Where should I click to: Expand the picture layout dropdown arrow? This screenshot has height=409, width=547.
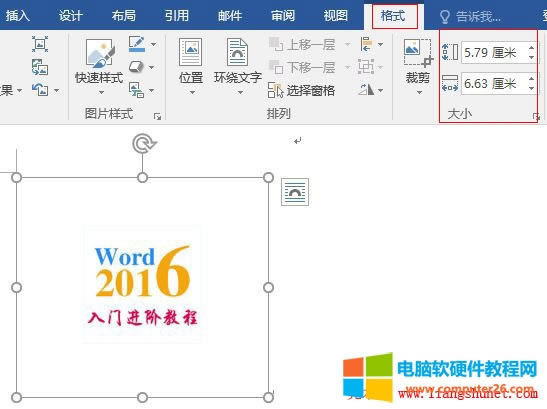tap(151, 90)
